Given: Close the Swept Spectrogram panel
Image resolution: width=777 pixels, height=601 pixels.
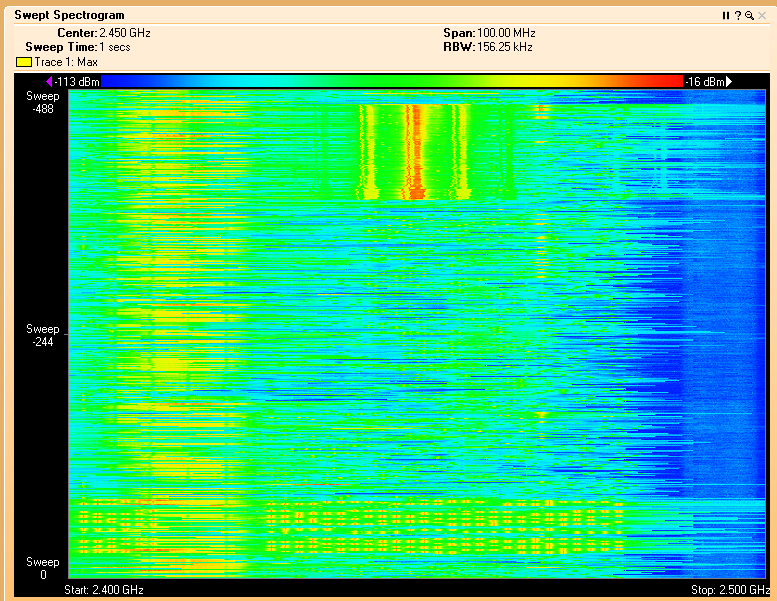Looking at the screenshot, I should pos(760,16).
